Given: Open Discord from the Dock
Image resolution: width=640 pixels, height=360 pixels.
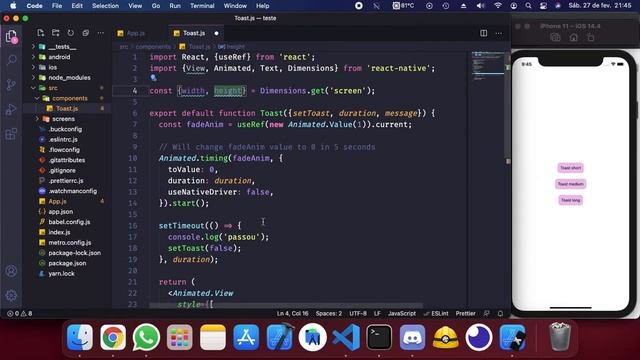Looking at the screenshot, I should pos(412,337).
